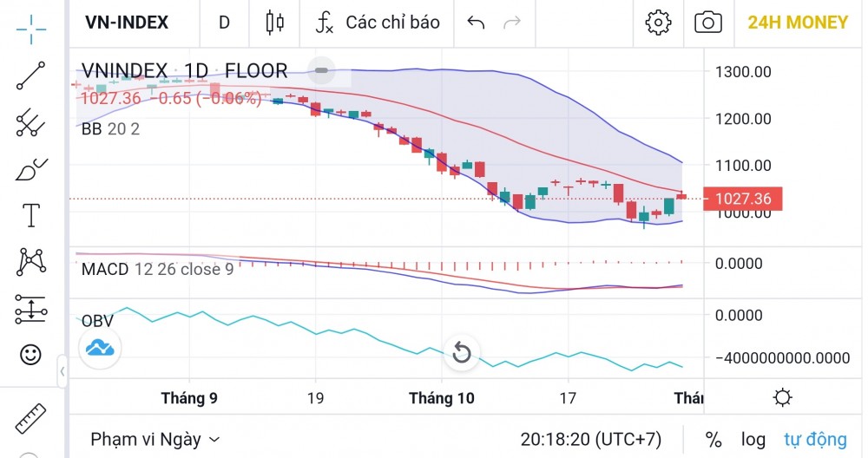The width and height of the screenshot is (868, 458).
Task: Select the brush drawing tool
Action: click(x=31, y=169)
